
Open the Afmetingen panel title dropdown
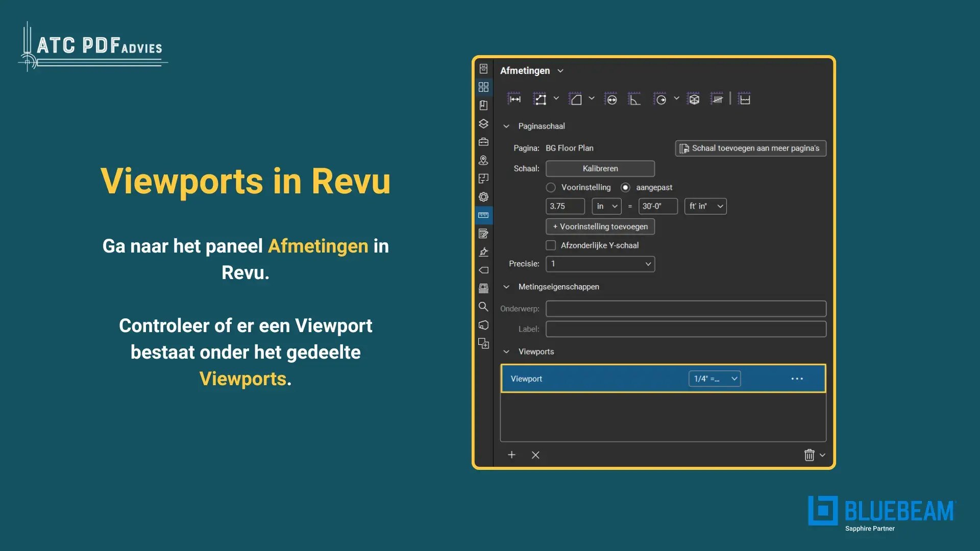pos(560,71)
